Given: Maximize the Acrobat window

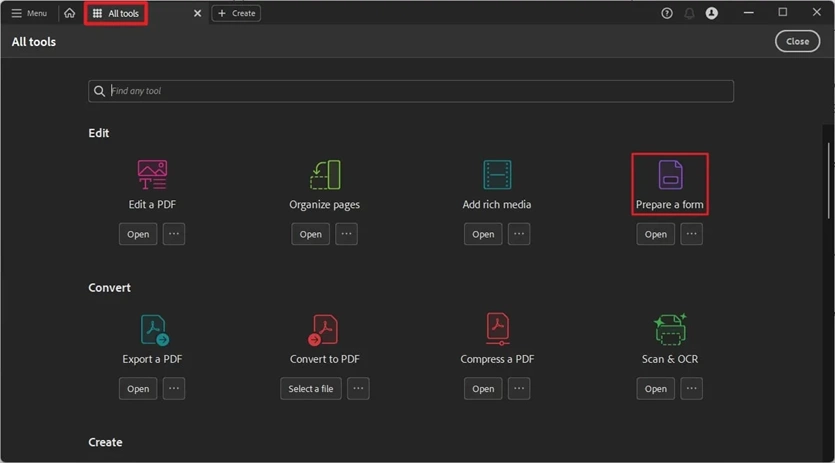Looking at the screenshot, I should click(783, 12).
